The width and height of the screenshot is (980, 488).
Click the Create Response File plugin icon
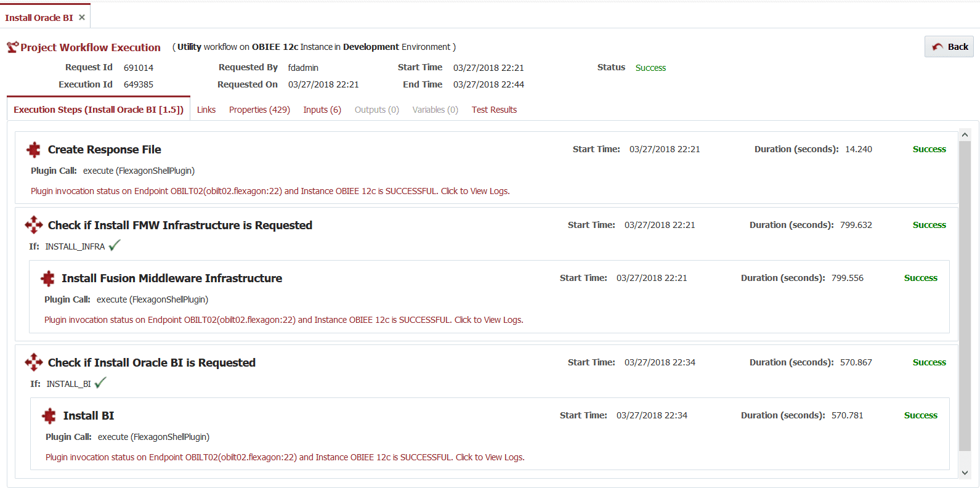click(x=33, y=150)
